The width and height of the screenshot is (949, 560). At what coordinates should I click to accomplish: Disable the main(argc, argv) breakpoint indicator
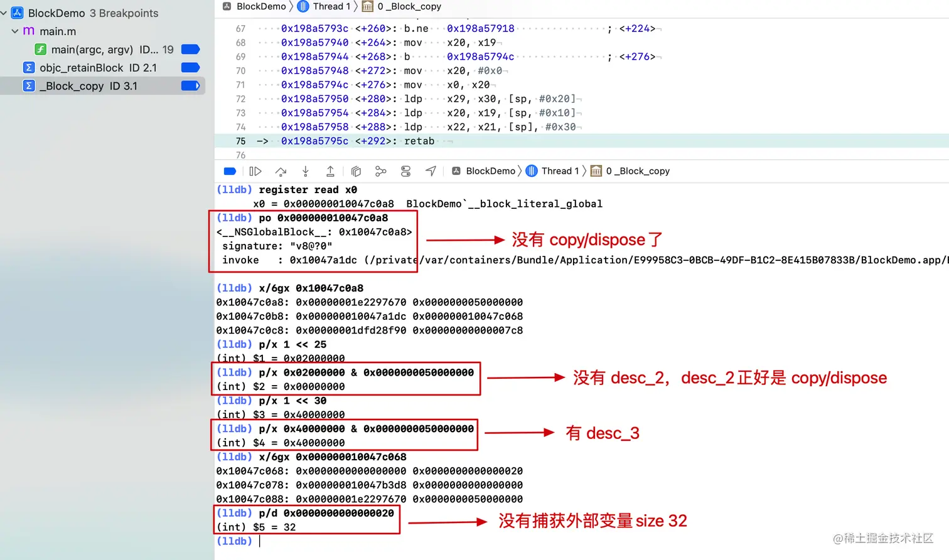[x=190, y=49]
